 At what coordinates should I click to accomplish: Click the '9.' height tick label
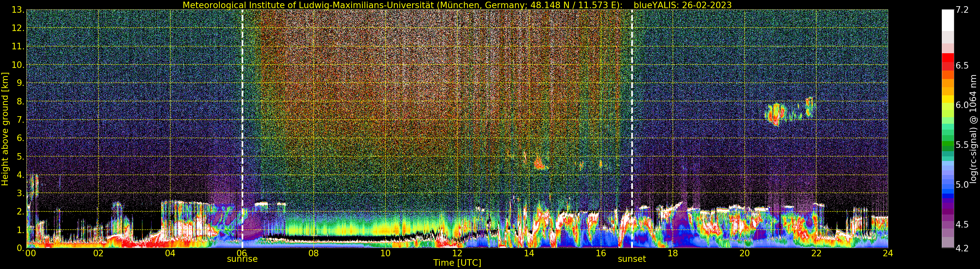pyautogui.click(x=21, y=83)
